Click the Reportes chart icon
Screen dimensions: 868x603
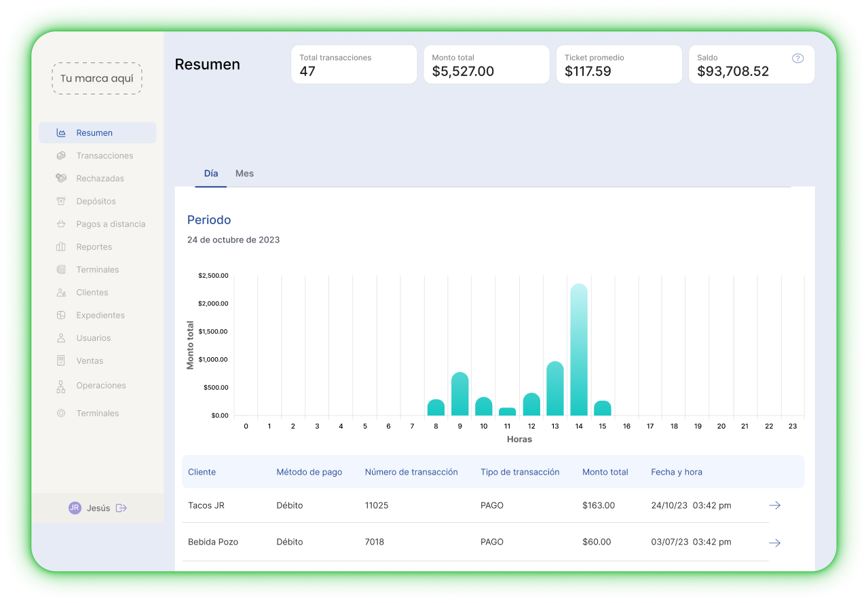[x=62, y=246]
